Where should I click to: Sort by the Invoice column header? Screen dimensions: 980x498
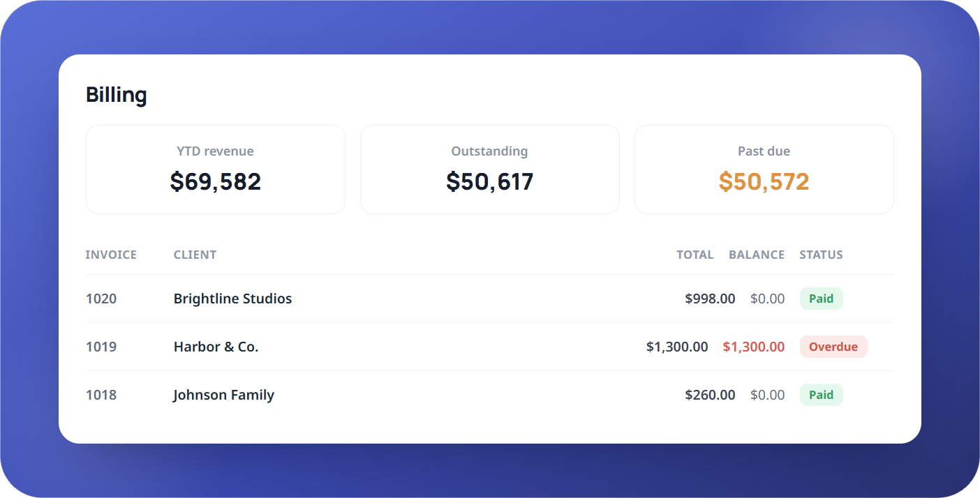point(111,255)
